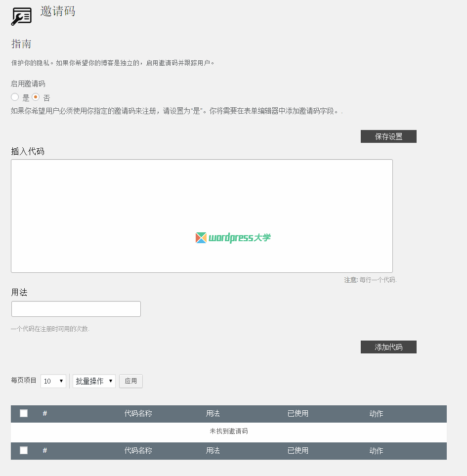
Task: Click the 一个代码在注册时可用的次数 hint
Action: click(50, 329)
